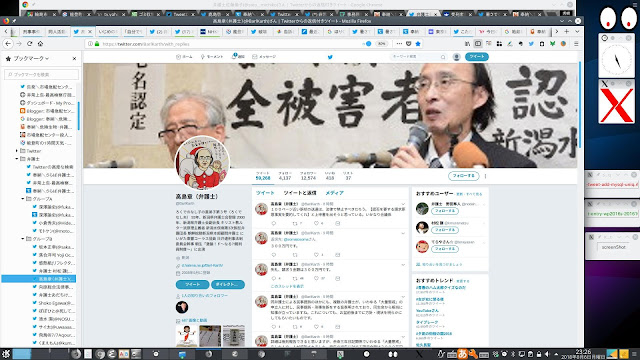Reply to the first tweet via reply icon

pyautogui.click(x=274, y=223)
